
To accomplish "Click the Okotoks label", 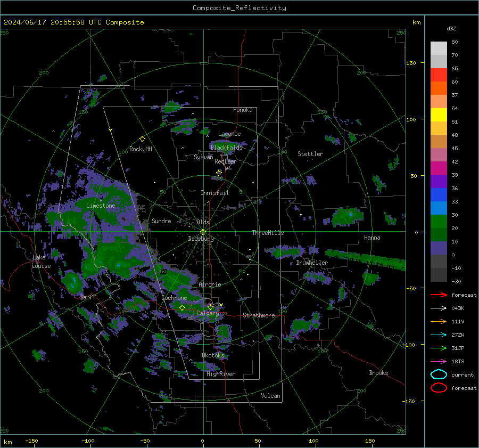I will point(213,355).
